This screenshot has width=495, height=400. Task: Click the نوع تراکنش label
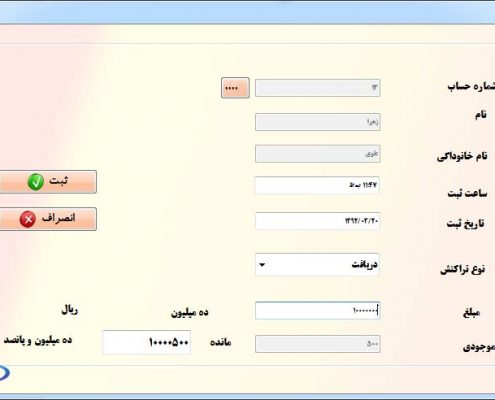[x=462, y=269]
